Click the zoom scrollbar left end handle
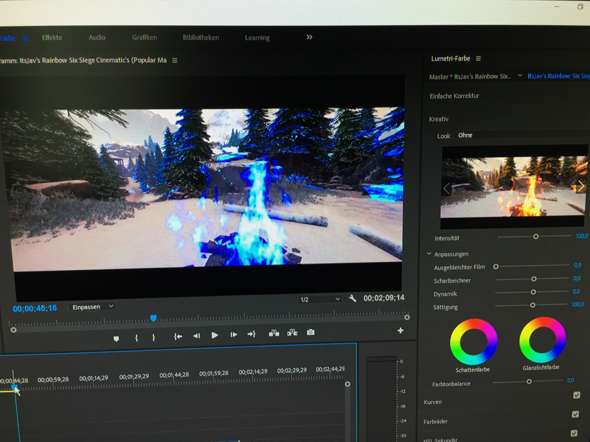 click(x=14, y=330)
